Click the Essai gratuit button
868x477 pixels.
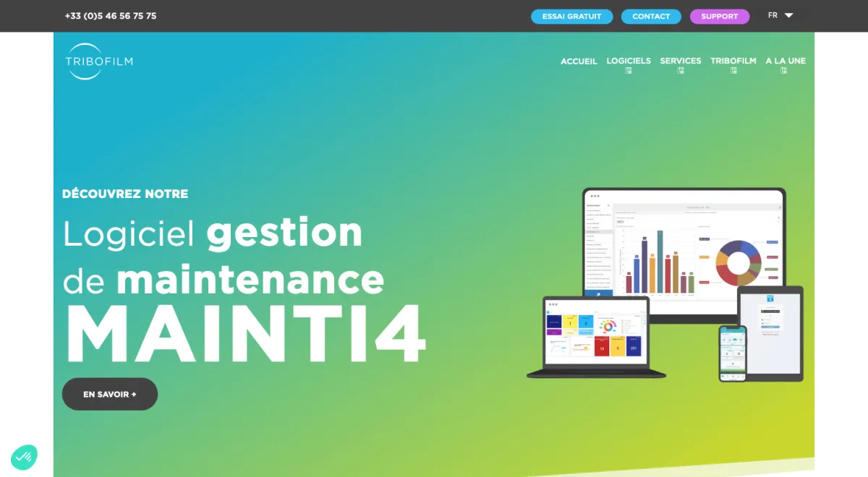[571, 16]
